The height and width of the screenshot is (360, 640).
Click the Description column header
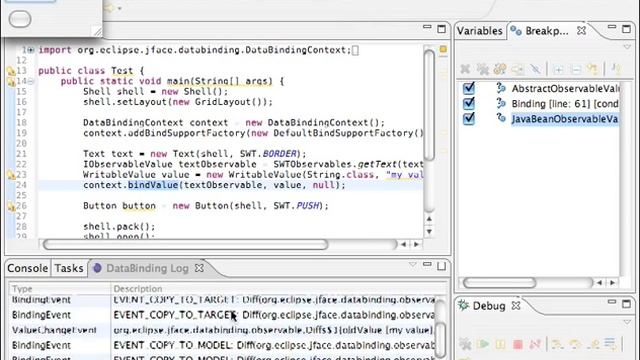click(x=279, y=289)
